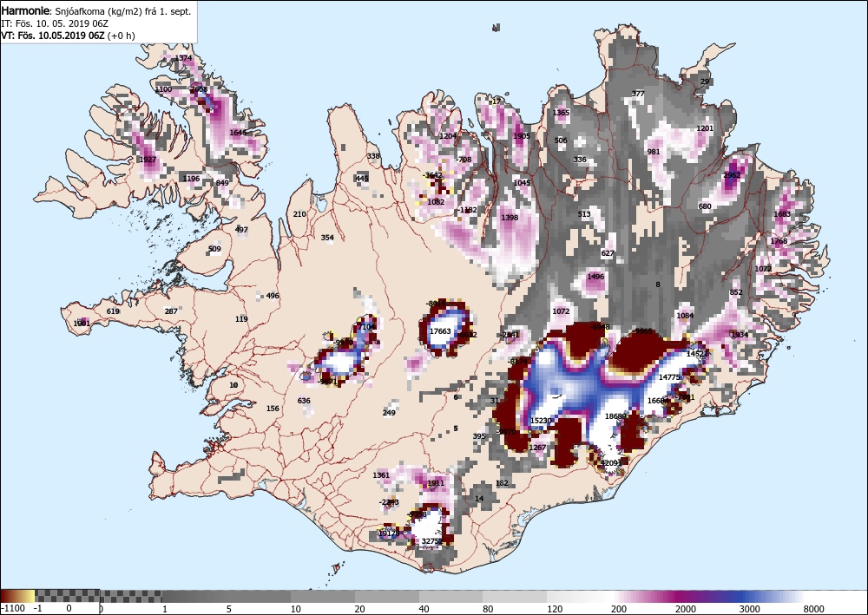Click the glacier value 18689
Image resolution: width=868 pixels, height=615 pixels.
point(615,416)
